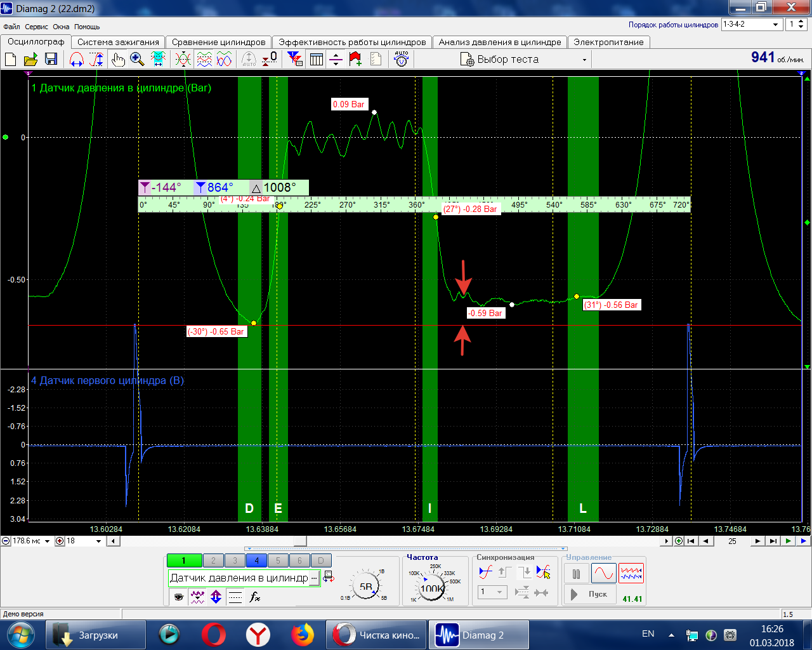The image size is (812, 650).
Task: Click the cyan fit-to-width icon
Action: point(157,59)
